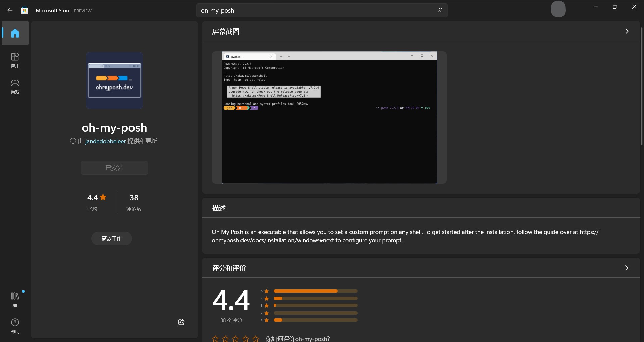
Task: Open the Home page from sidebar
Action: coord(15,33)
